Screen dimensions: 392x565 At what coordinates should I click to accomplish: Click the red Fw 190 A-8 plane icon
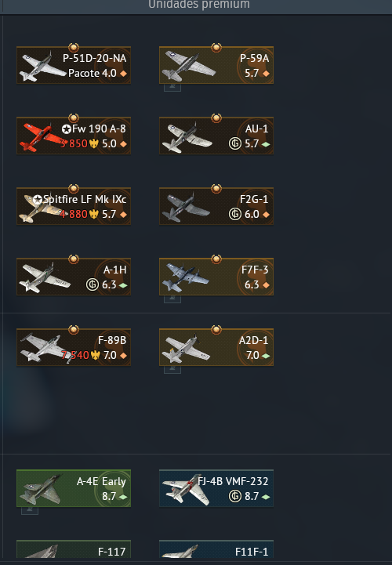[42, 137]
